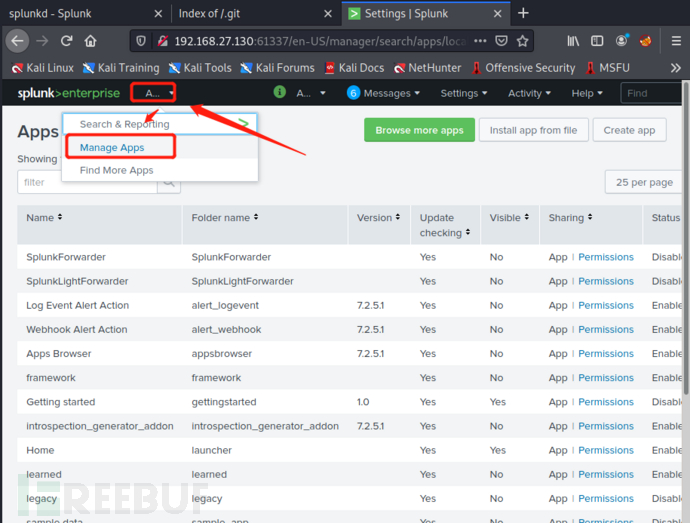Open Permissions for Webhook Alert Action
Viewport: 690px width, 523px height.
pyautogui.click(x=606, y=329)
